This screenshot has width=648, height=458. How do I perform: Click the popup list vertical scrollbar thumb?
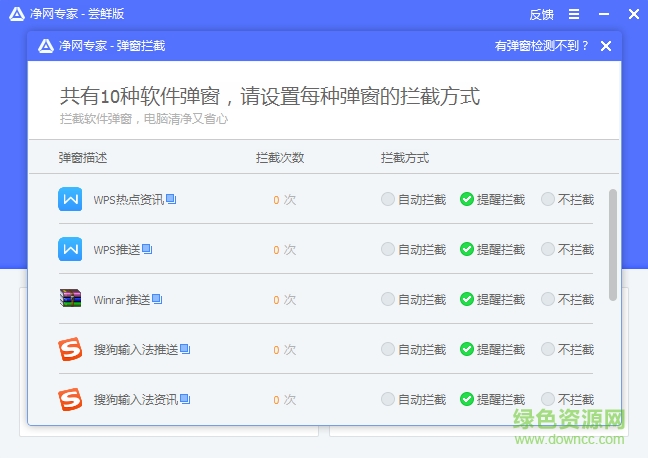click(613, 245)
